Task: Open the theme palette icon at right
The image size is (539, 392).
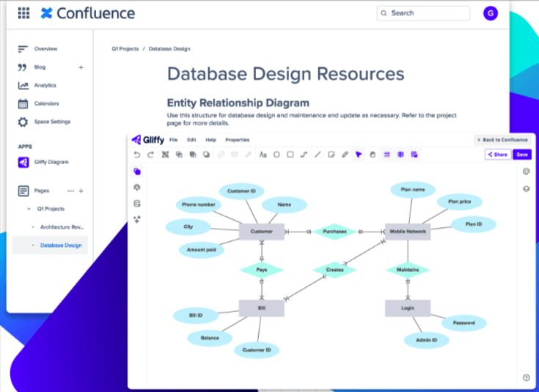Action: tap(527, 171)
